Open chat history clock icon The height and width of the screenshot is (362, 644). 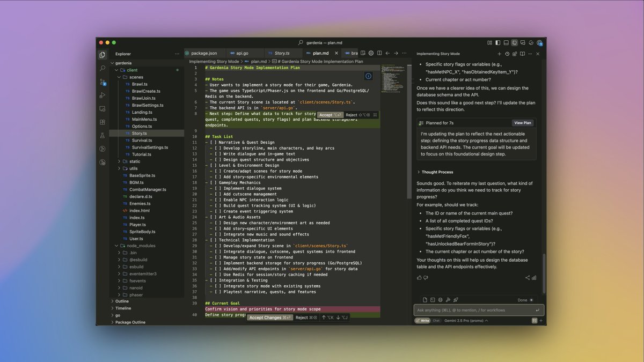507,54
